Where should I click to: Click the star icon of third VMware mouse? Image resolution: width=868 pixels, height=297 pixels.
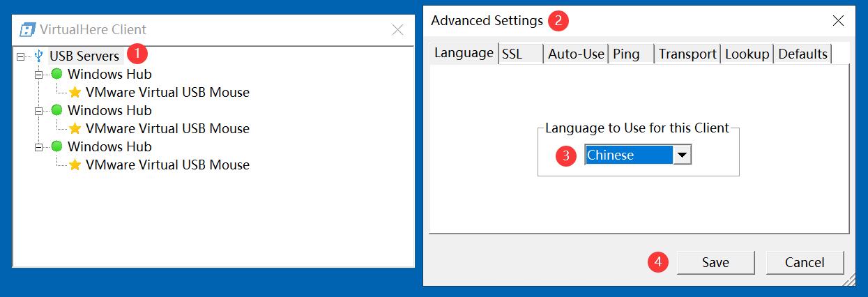point(75,165)
